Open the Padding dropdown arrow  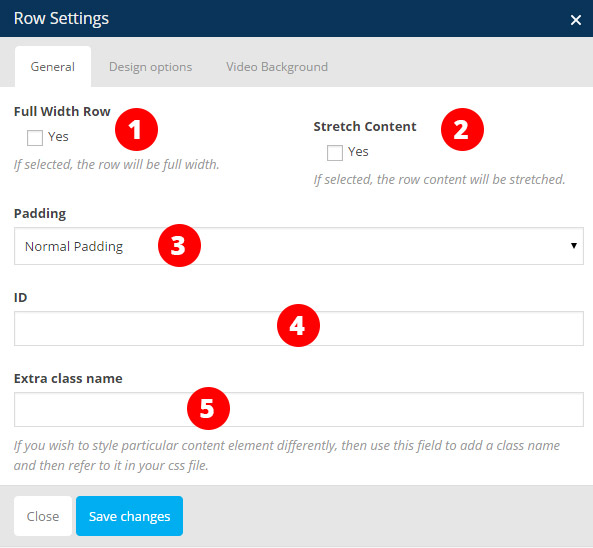coord(574,246)
